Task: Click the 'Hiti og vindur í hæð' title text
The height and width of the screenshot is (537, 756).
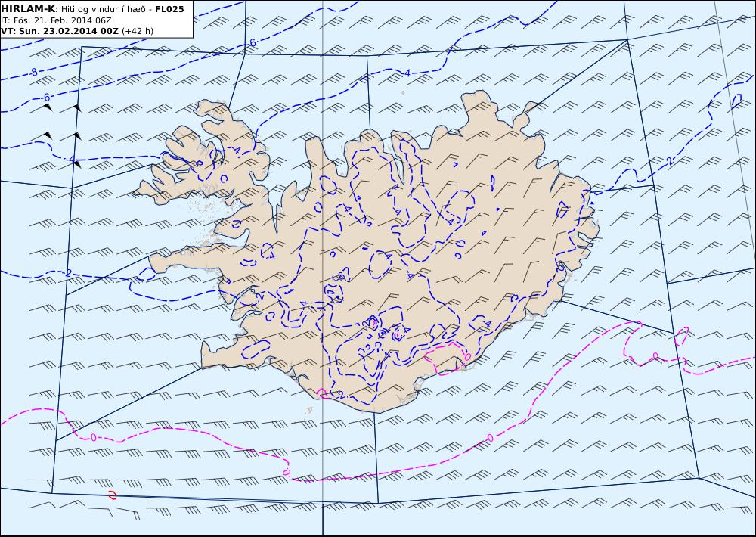Action: pos(103,9)
